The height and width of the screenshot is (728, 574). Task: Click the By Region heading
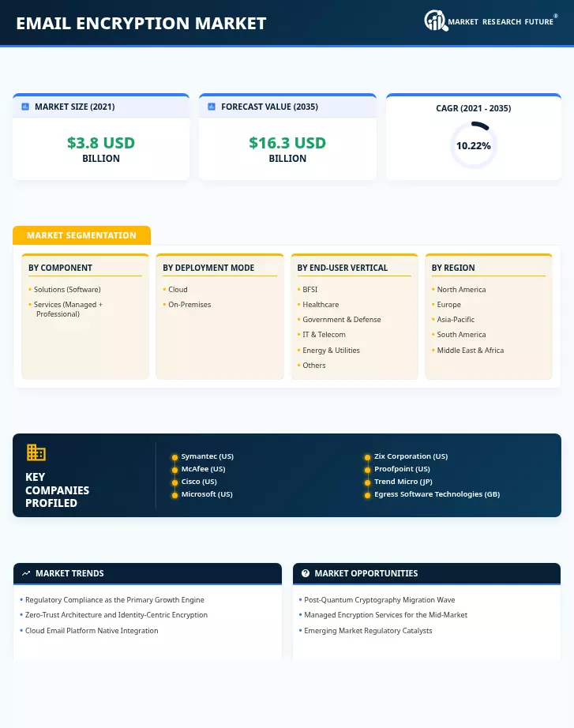click(x=453, y=268)
